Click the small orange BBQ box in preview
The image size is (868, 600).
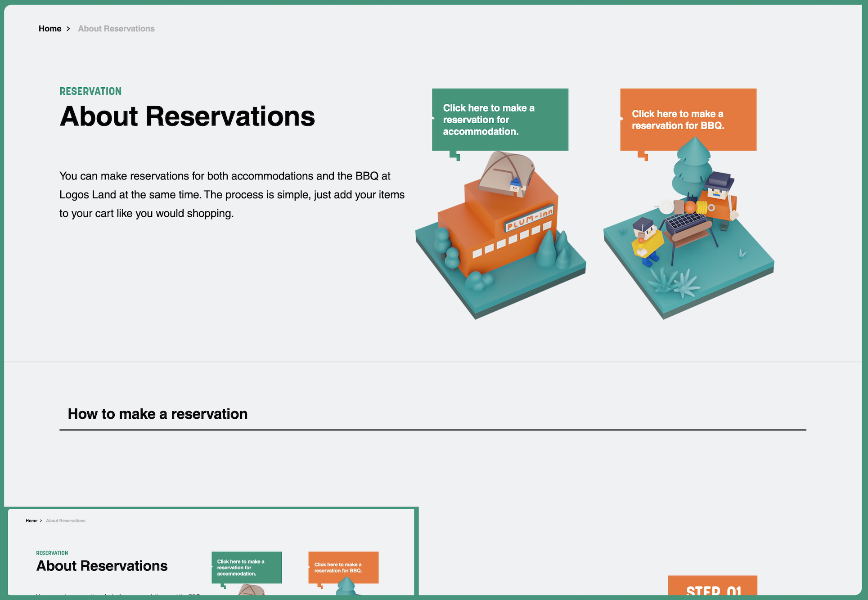(x=343, y=568)
